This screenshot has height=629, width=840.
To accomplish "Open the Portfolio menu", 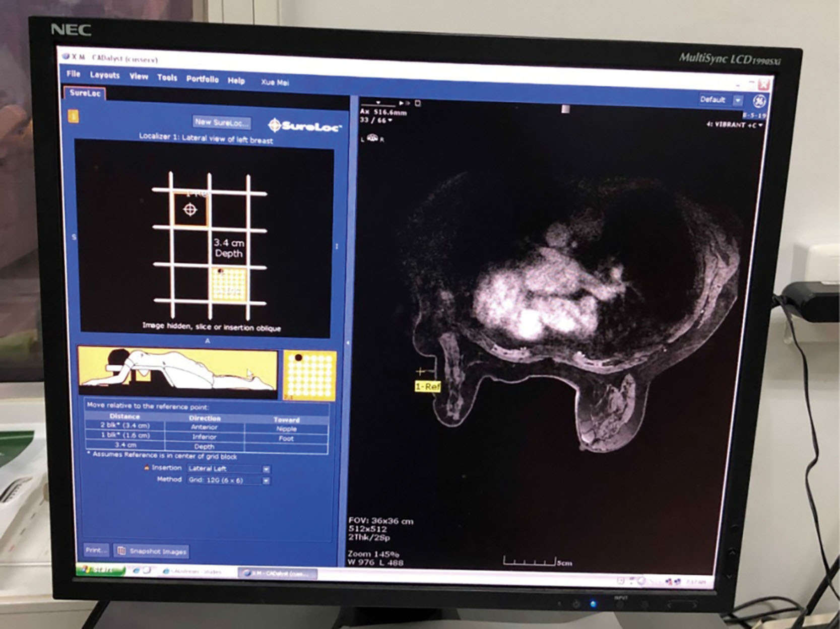I will (x=202, y=79).
